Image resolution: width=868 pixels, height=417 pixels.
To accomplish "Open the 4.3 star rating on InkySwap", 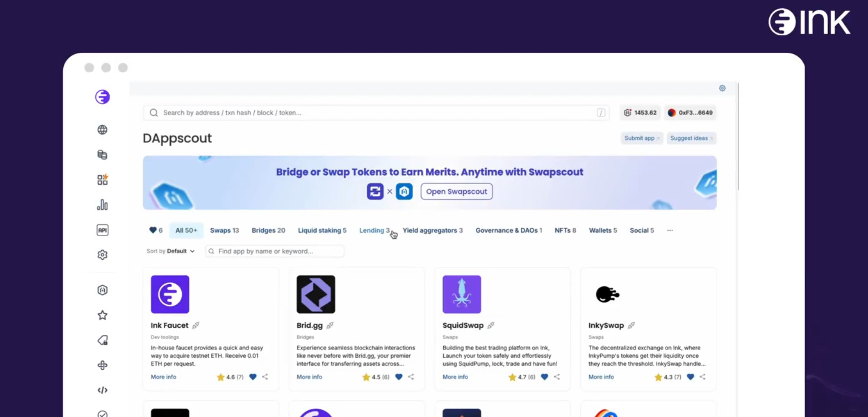I will [x=668, y=377].
